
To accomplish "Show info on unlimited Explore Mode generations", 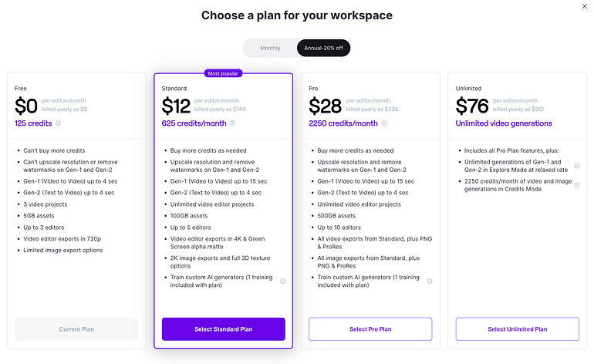I will [x=576, y=166].
